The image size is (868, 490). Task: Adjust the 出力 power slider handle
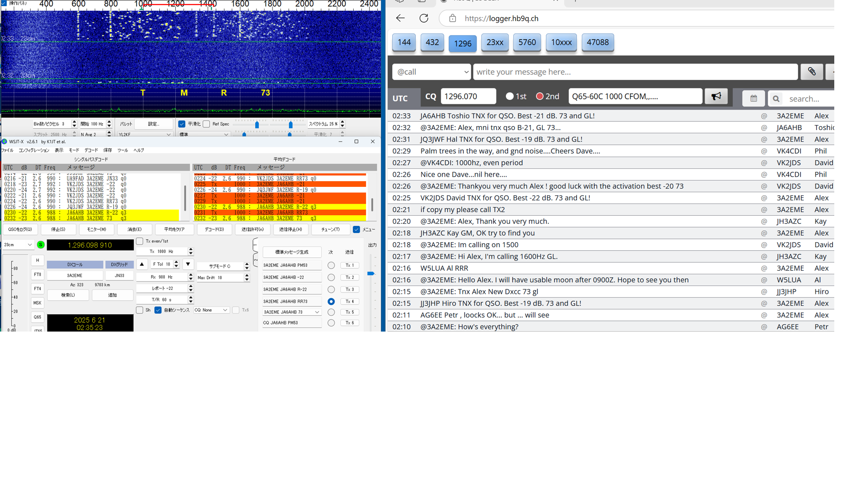coord(371,273)
